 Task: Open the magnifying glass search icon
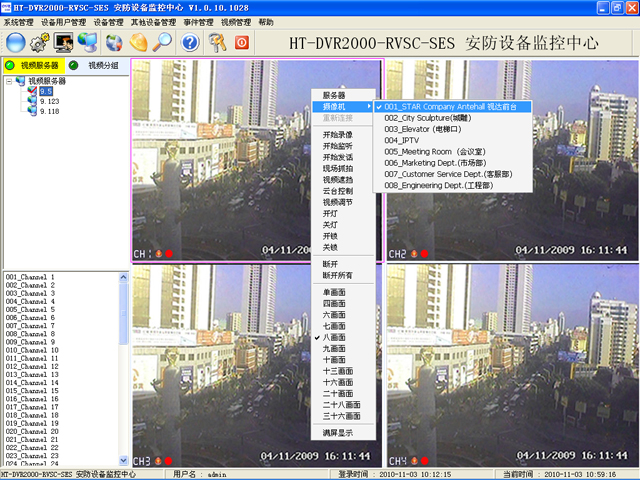[x=162, y=42]
